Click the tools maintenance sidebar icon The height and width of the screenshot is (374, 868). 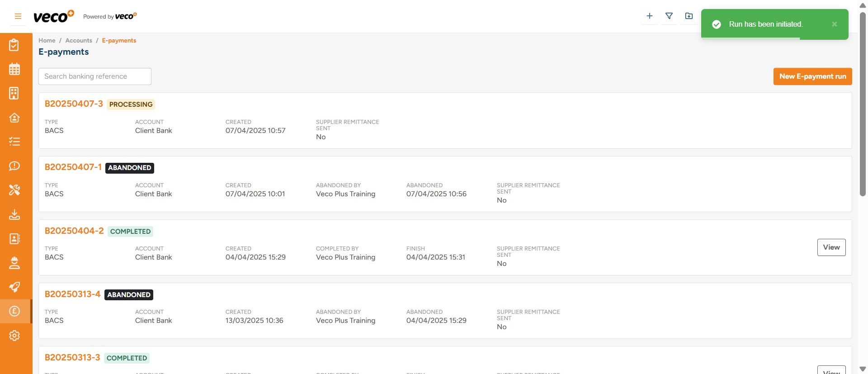pos(14,190)
